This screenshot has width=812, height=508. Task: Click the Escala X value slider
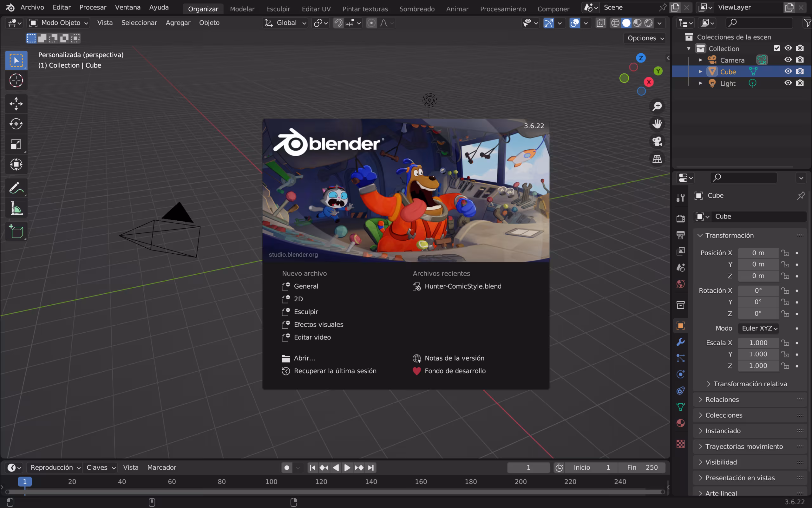[758, 343]
